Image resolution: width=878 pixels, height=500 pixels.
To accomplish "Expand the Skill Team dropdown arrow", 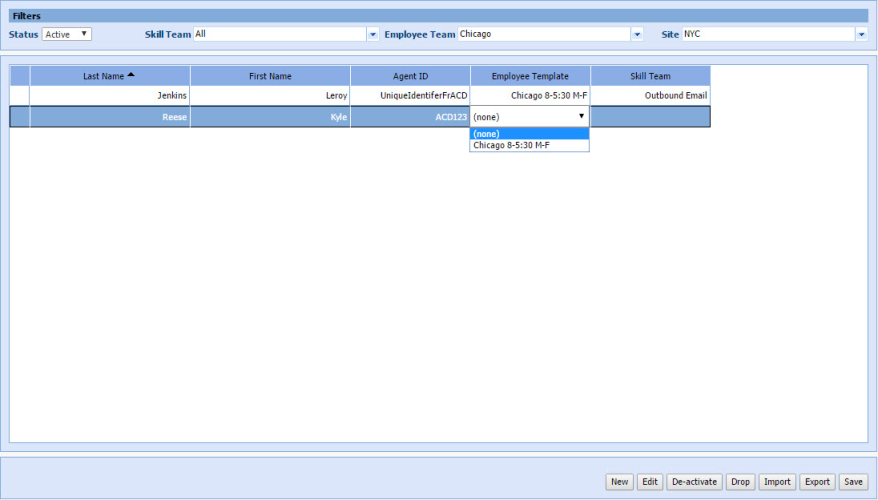I will pyautogui.click(x=373, y=34).
